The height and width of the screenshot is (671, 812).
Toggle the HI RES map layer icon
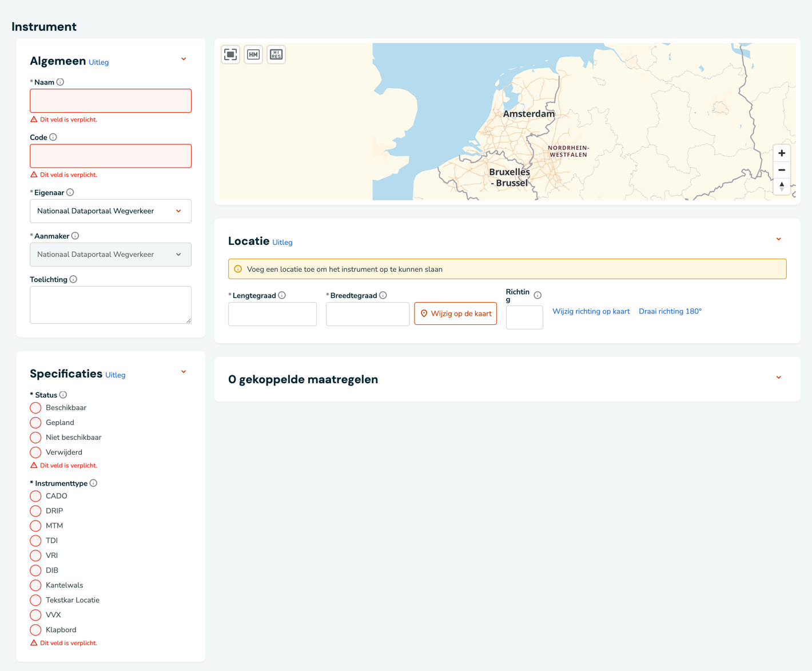coord(276,54)
